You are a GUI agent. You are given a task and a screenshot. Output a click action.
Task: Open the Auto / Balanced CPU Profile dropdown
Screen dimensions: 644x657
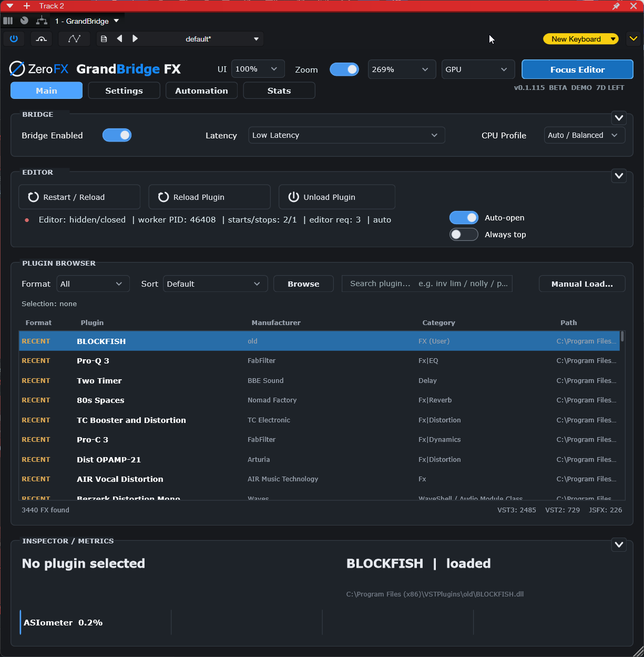(584, 135)
